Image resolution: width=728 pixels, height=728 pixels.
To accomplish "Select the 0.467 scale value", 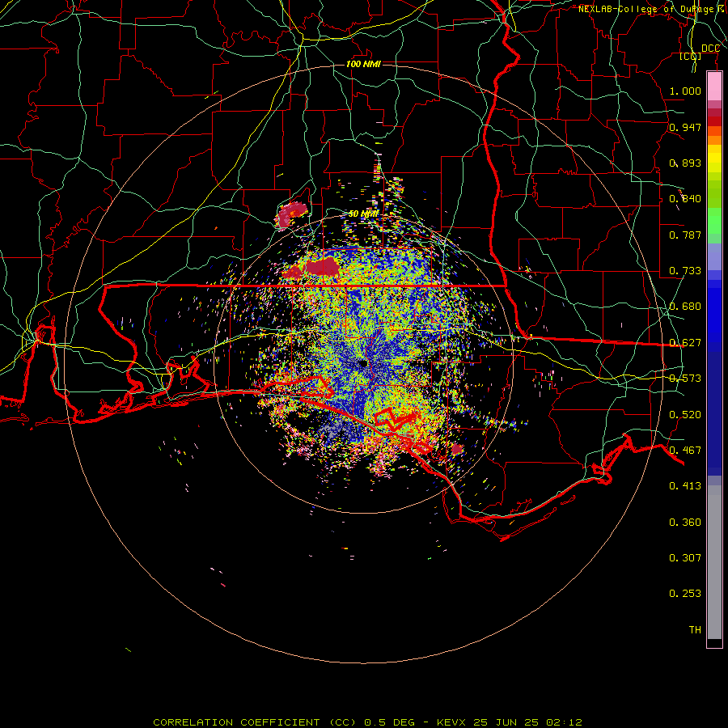I will 685,451.
